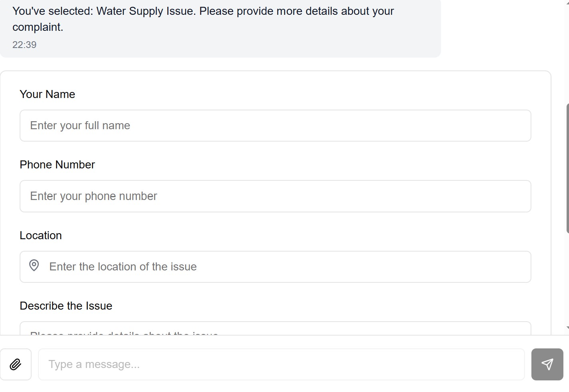Viewport: 569px width, 392px height.
Task: Send the message with the paper plane button
Action: [547, 364]
